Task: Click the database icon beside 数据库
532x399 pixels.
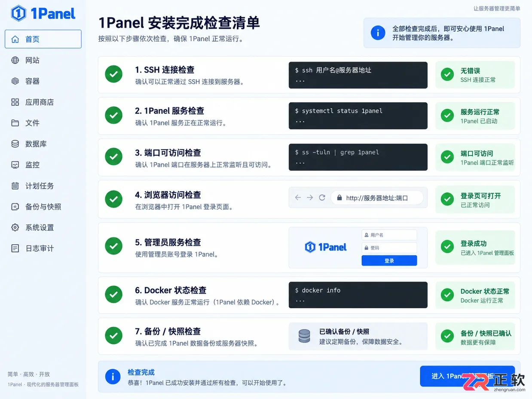Action: pos(15,144)
